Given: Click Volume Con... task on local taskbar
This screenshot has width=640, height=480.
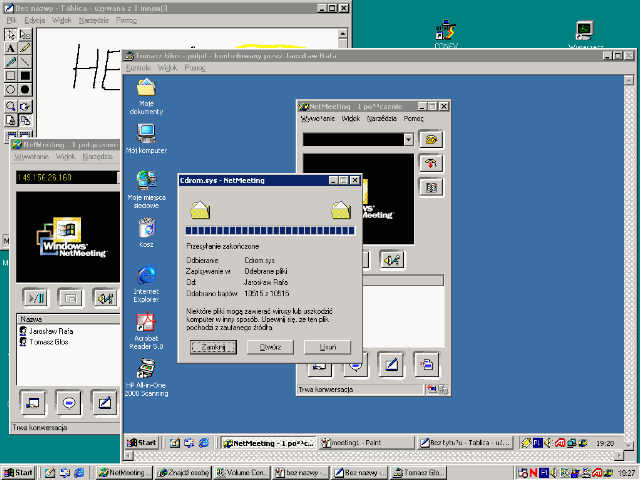Looking at the screenshot, I should pos(242,473).
